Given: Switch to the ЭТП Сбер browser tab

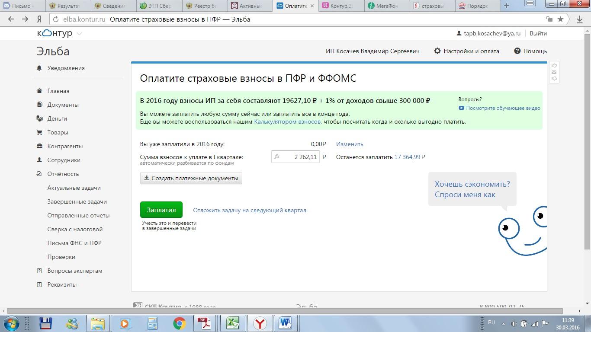Looking at the screenshot, I should 159,6.
